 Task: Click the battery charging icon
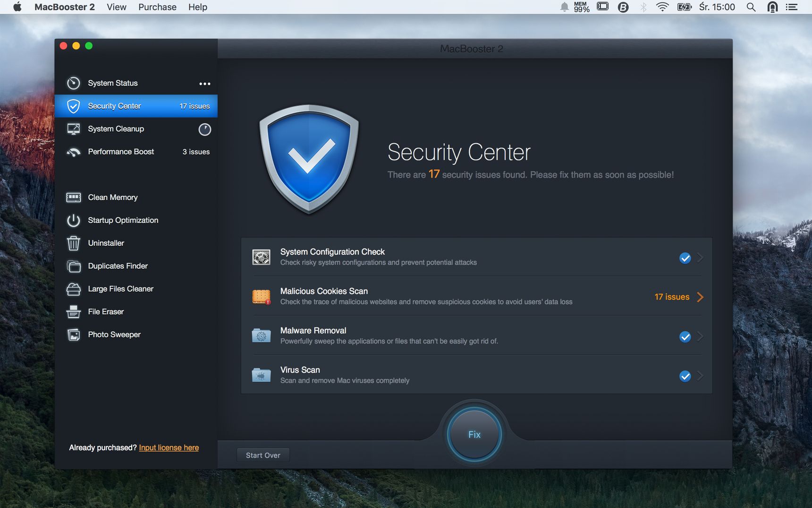[x=684, y=7]
